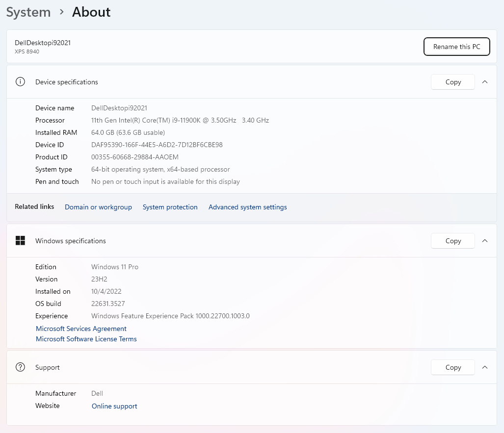Click the Windows specifications header label

[x=71, y=241]
